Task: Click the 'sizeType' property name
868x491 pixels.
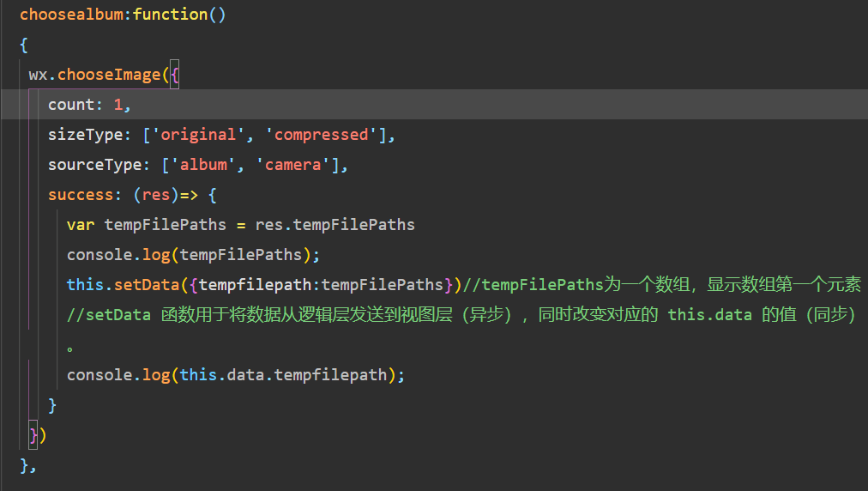Action: [85, 134]
